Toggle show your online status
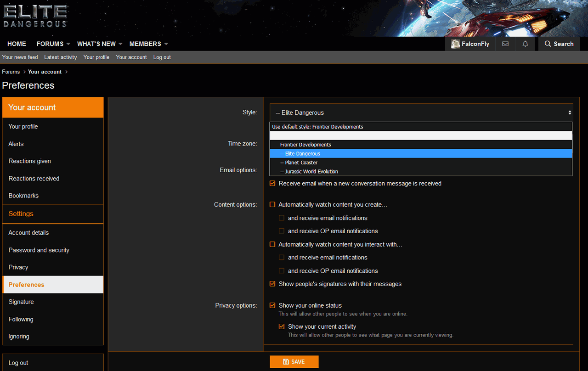This screenshot has width=588, height=371. [x=272, y=305]
